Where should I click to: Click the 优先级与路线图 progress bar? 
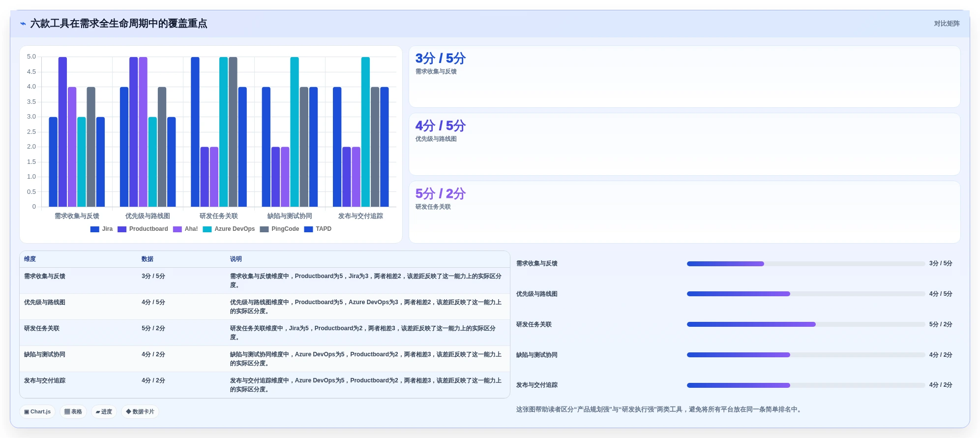pos(806,294)
